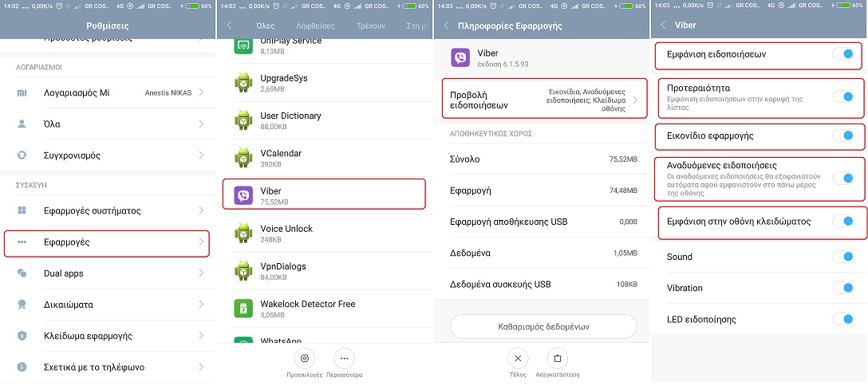Tap Εφαρμογή αποθήκευσης USB row
868x385 pixels.
[x=542, y=222]
